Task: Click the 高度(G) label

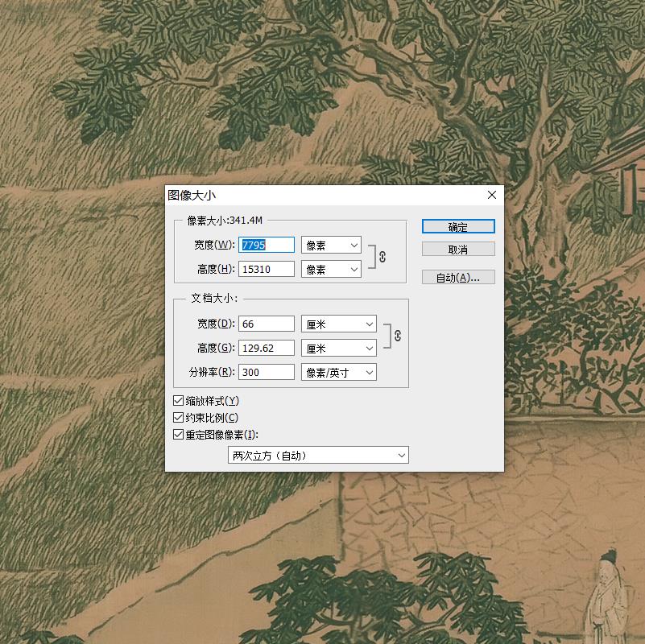Action: 216,348
